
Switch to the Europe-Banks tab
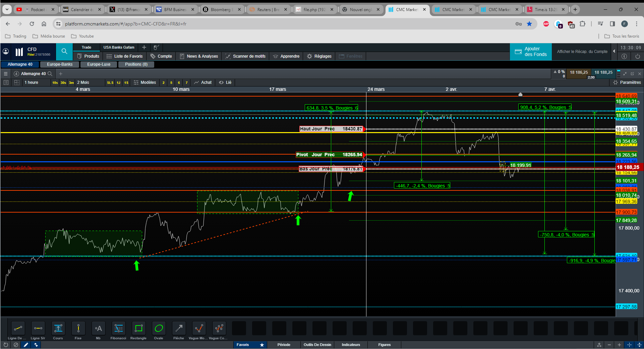(60, 64)
